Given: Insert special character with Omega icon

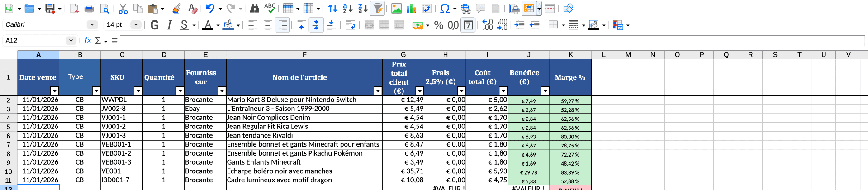Looking at the screenshot, I should [x=445, y=8].
